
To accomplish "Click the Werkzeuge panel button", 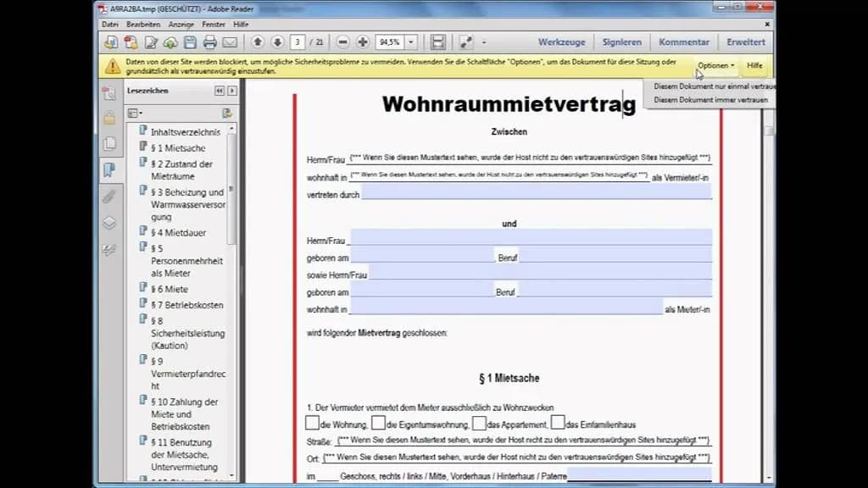I will [x=559, y=42].
